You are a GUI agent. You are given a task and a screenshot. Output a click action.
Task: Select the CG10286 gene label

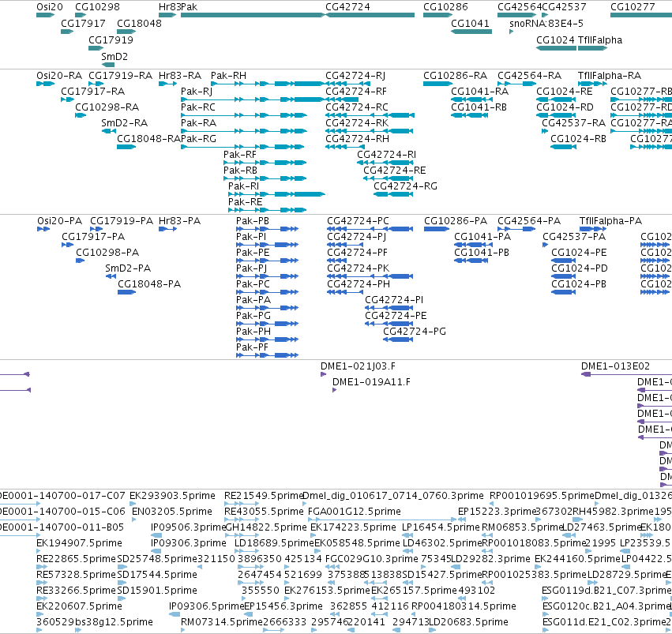tap(445, 7)
